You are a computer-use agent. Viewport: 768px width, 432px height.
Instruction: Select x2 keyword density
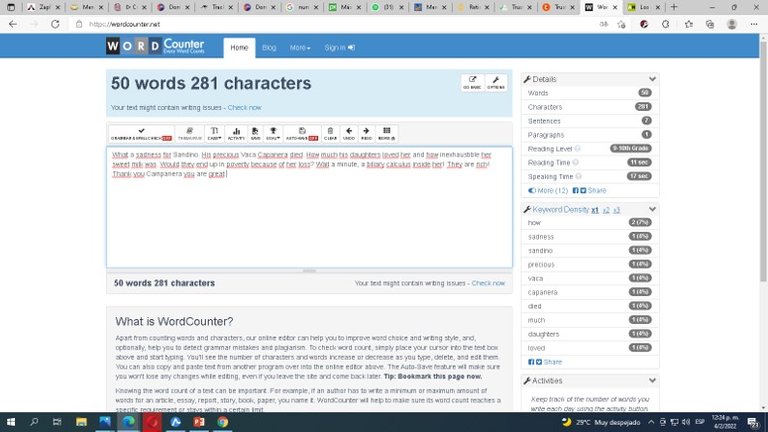[606, 210]
